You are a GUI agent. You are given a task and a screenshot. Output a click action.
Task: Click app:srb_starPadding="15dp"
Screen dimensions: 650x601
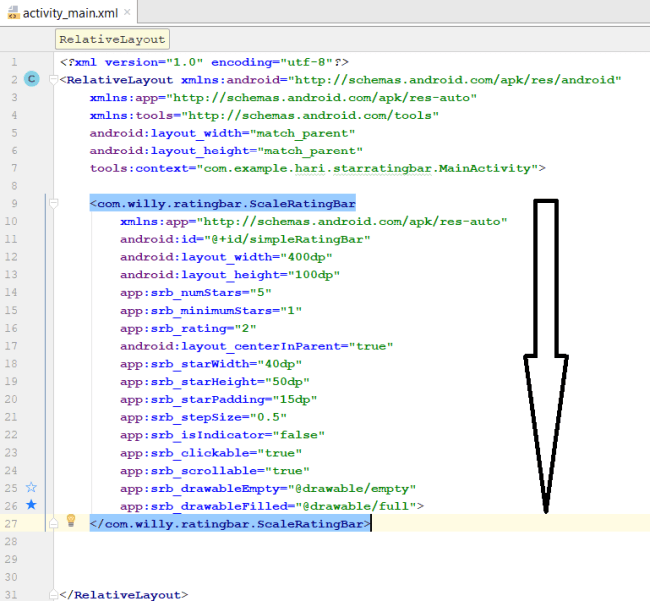click(x=218, y=400)
